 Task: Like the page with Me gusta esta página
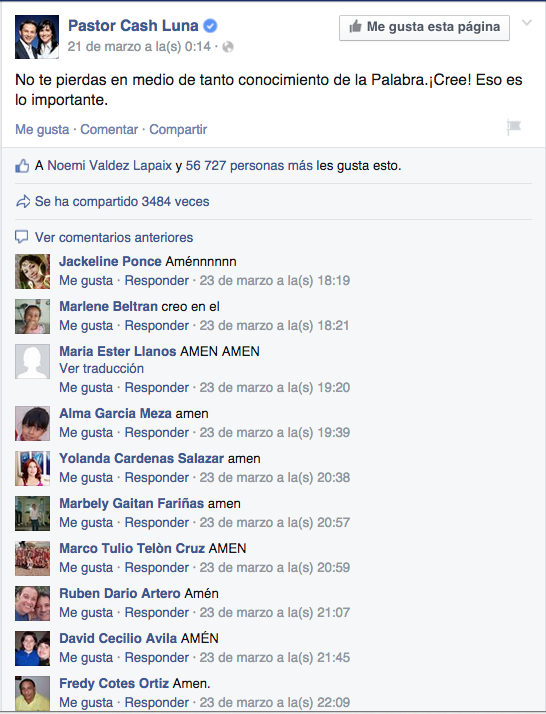[424, 27]
